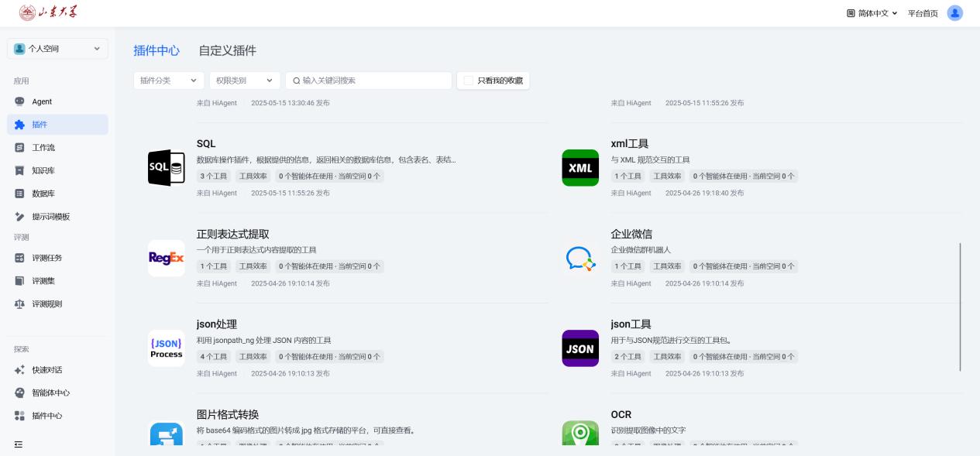Viewport: 980px width, 456px height.
Task: Open the OCR plugin title
Action: click(621, 415)
